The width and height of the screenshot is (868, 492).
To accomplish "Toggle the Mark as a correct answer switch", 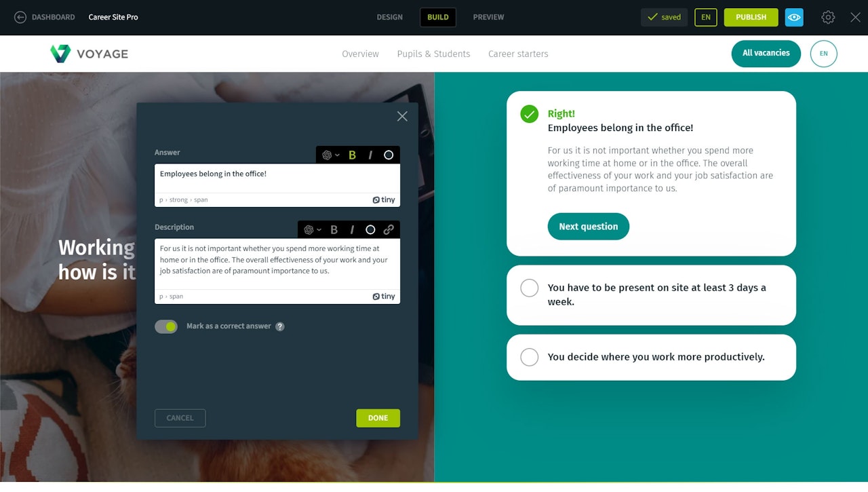I will point(166,326).
